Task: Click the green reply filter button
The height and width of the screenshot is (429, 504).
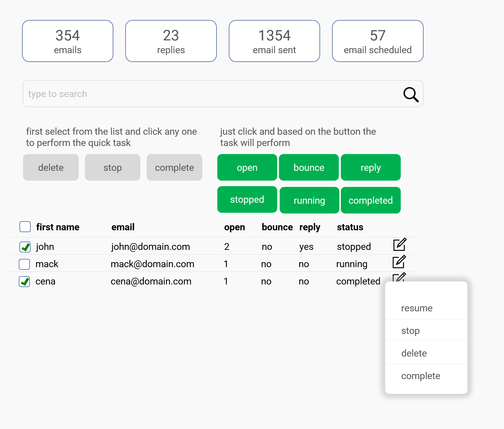Action: [371, 167]
